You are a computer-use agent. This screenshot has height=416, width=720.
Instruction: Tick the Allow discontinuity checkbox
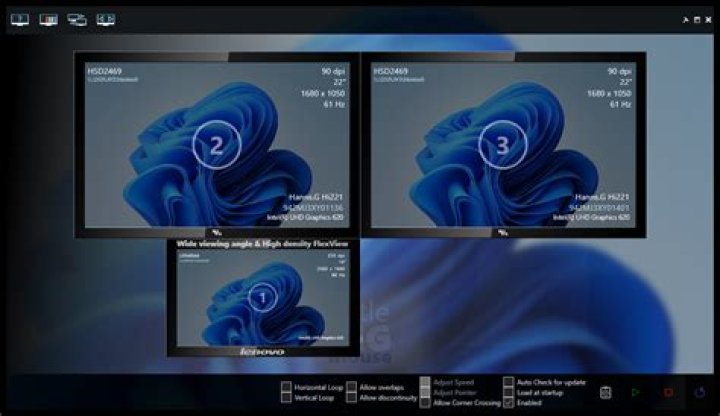click(x=351, y=398)
